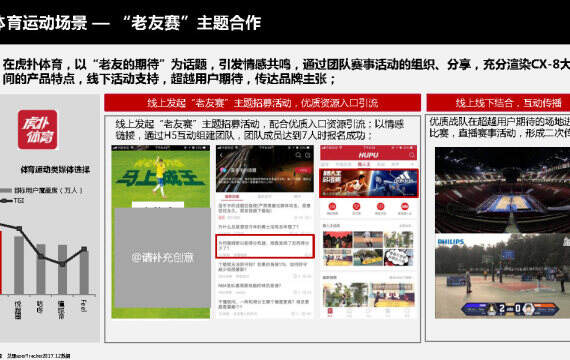Click the 2-0 scoreboard overlay

[x=510, y=309]
